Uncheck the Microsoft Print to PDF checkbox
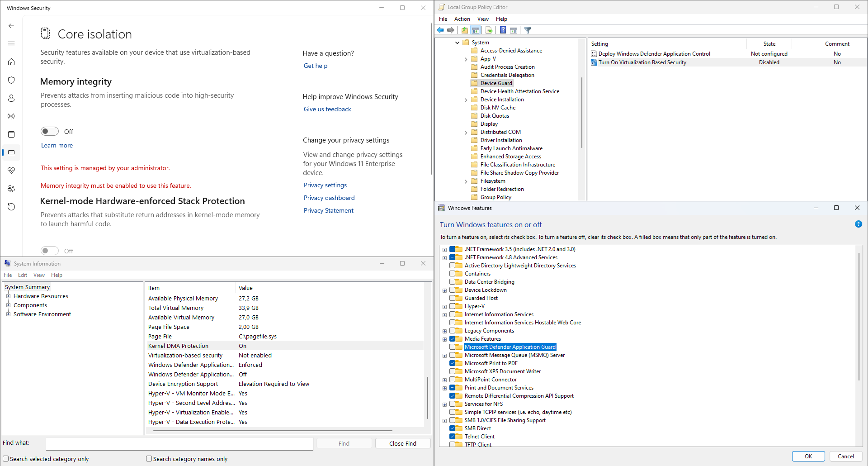Viewport: 868px width, 466px height. tap(453, 363)
